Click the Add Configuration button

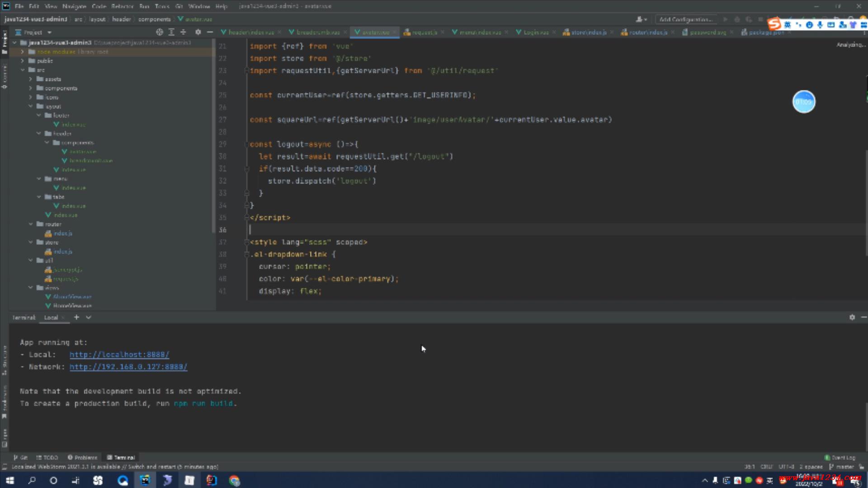point(686,19)
